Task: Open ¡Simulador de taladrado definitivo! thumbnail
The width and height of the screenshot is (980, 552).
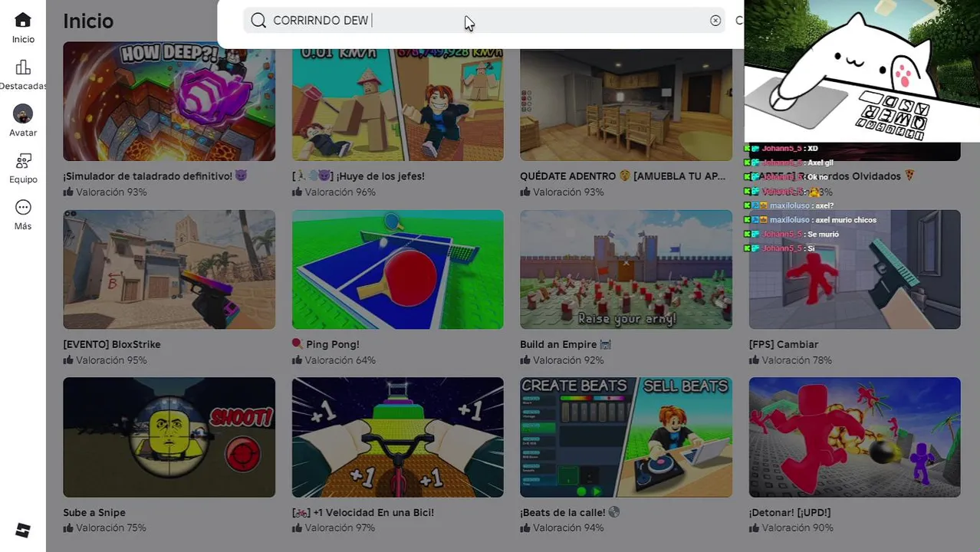Action: click(169, 101)
